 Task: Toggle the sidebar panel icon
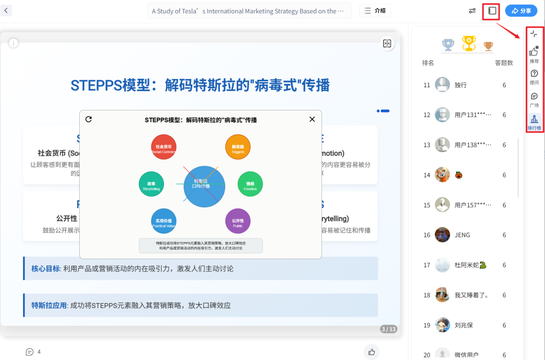pyautogui.click(x=491, y=11)
